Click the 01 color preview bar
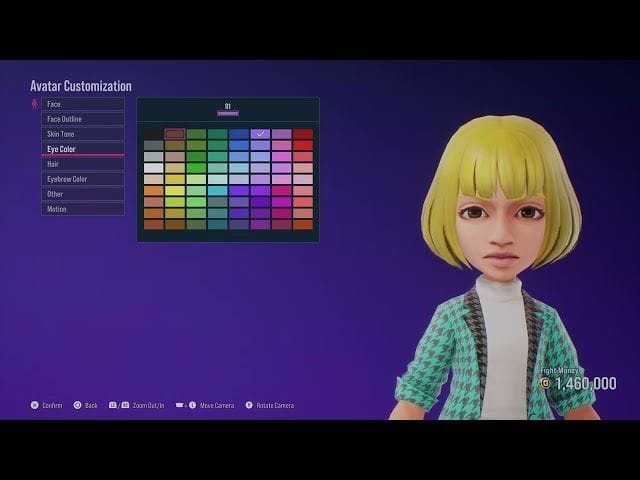The height and width of the screenshot is (480, 640). click(228, 113)
